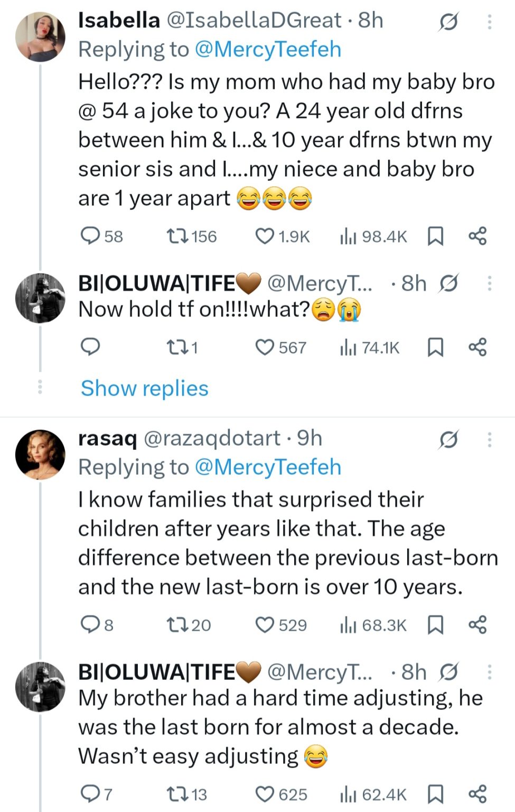Share Isabella's tweet
Viewport: 515px width, 812px height.
pos(477,236)
